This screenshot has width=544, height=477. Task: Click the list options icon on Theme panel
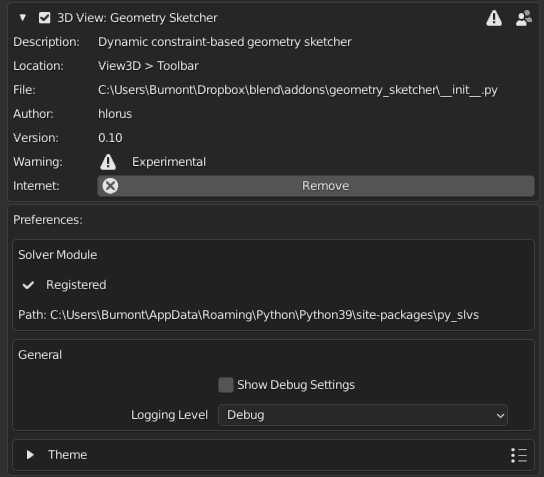(519, 455)
